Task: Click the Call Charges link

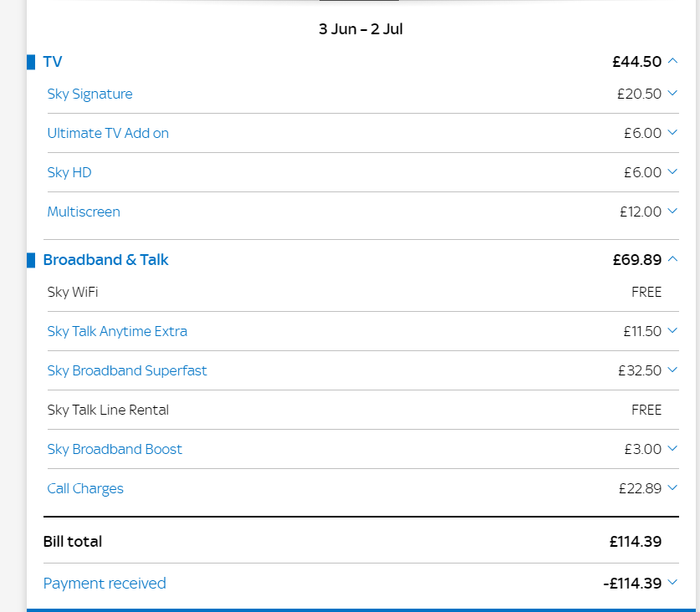Action: click(x=85, y=488)
